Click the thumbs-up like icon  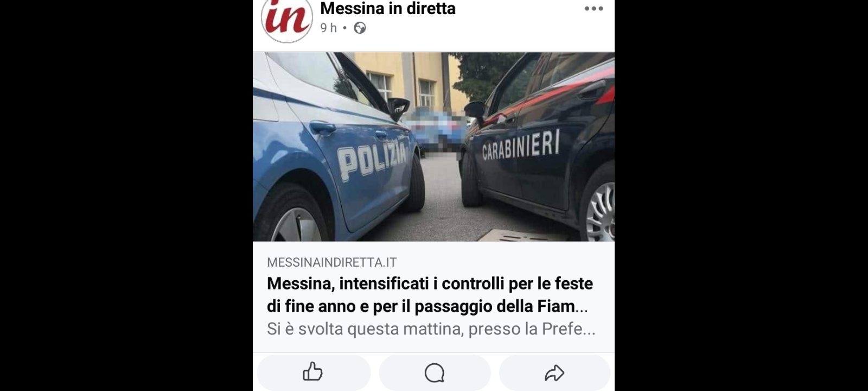click(312, 373)
